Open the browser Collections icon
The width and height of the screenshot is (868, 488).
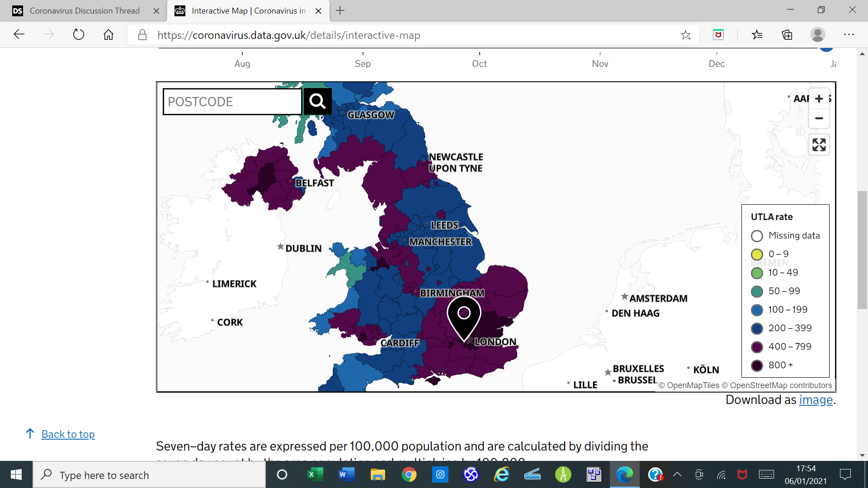click(787, 35)
